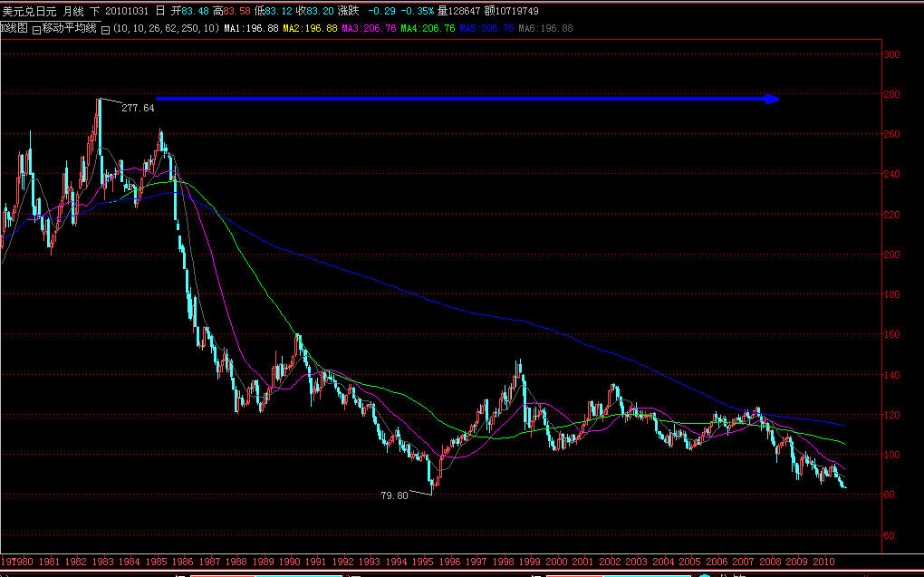Image resolution: width=924 pixels, height=577 pixels.
Task: Click the 1988 year marker
Action: click(x=236, y=563)
